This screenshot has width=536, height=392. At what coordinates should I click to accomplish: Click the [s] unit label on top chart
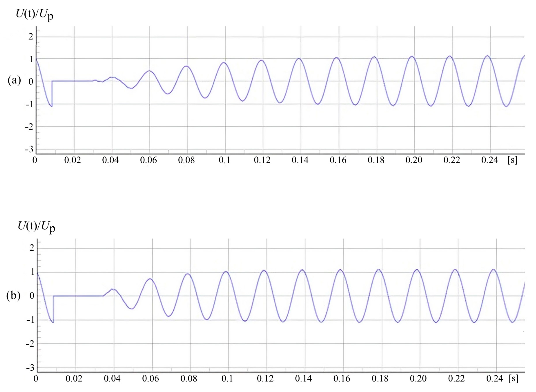pyautogui.click(x=513, y=160)
